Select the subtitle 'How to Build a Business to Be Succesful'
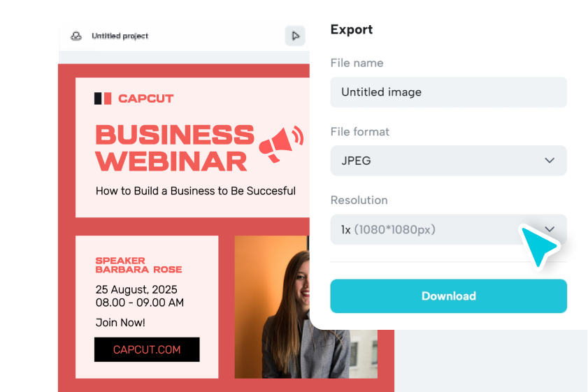This screenshot has width=588, height=392. [195, 191]
